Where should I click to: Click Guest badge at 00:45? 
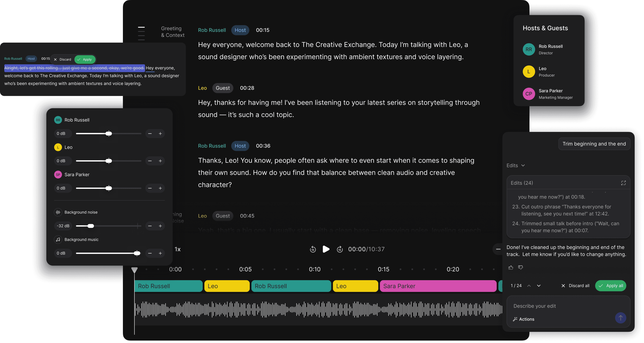(x=223, y=216)
